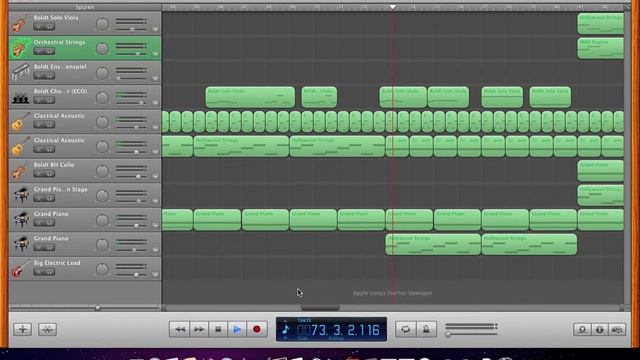The image size is (640, 360).
Task: Expand automation for Boldt Chu...r (ECO) track
Action: tap(155, 103)
